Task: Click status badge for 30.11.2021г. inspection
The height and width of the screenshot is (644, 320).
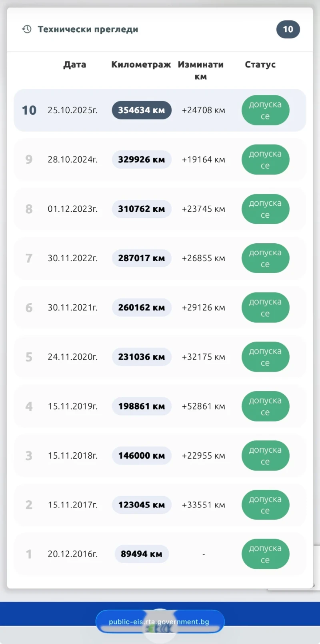Action: [265, 308]
